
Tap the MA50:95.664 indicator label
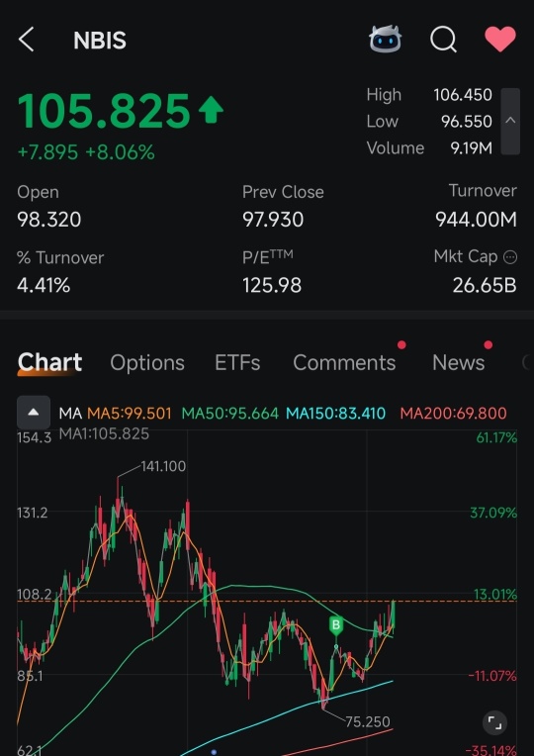[229, 414]
